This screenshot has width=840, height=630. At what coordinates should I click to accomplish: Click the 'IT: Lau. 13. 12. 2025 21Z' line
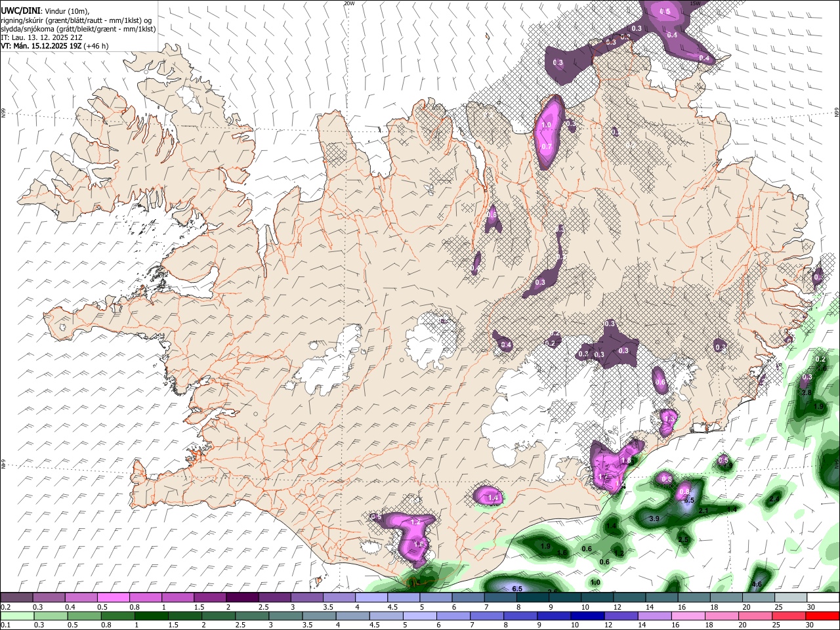pyautogui.click(x=43, y=38)
